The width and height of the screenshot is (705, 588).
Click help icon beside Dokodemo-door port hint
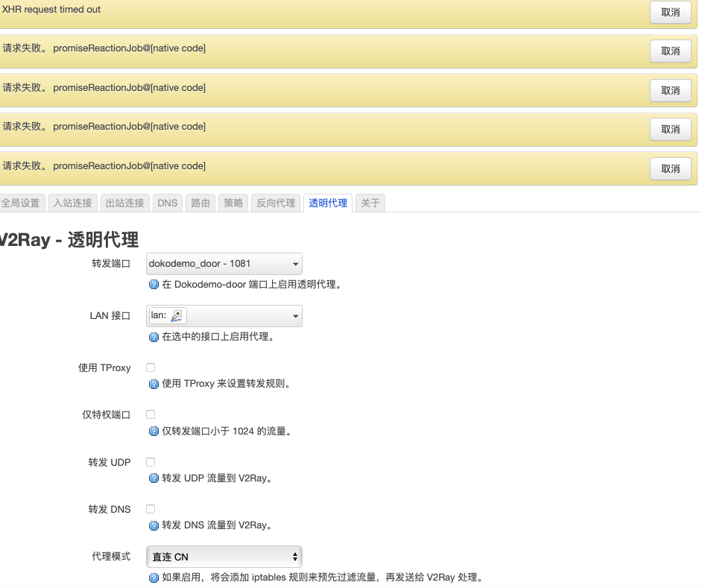click(x=154, y=285)
